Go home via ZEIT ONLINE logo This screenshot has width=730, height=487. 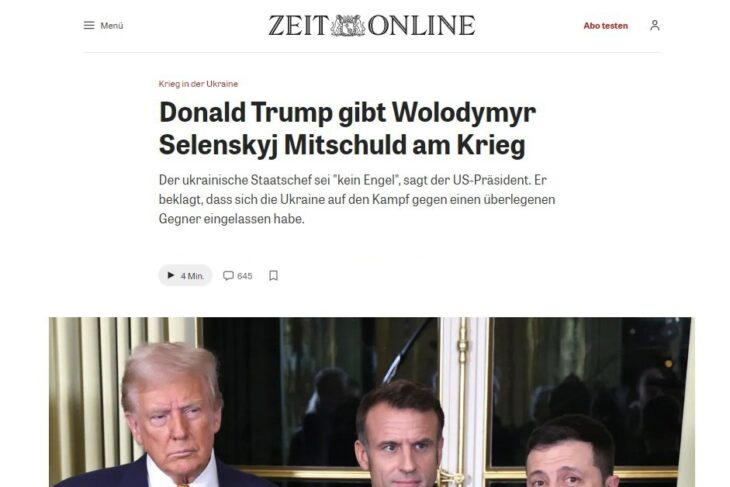click(x=372, y=26)
